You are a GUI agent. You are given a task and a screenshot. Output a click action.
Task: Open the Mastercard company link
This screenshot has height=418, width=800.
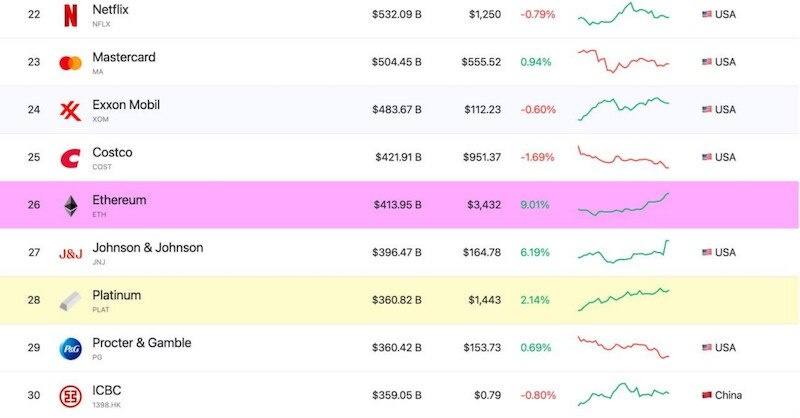click(x=123, y=57)
